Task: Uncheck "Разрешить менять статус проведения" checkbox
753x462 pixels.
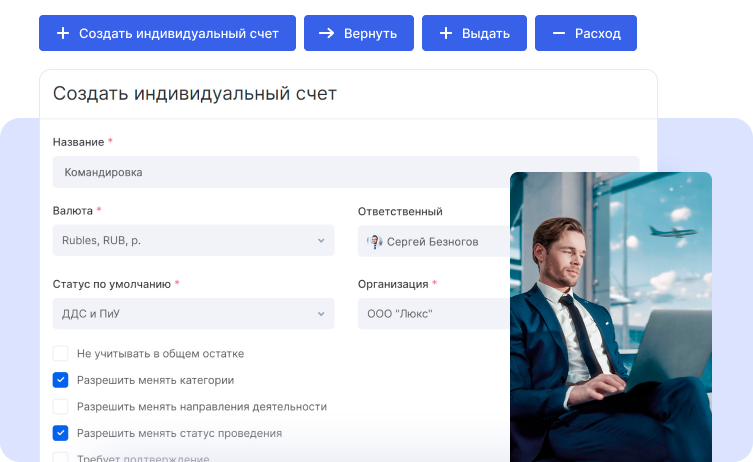Action: [61, 433]
